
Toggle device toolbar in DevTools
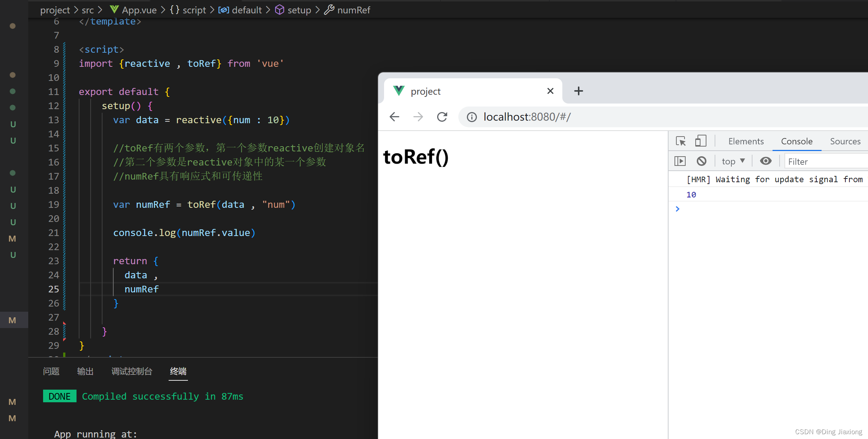(x=700, y=141)
